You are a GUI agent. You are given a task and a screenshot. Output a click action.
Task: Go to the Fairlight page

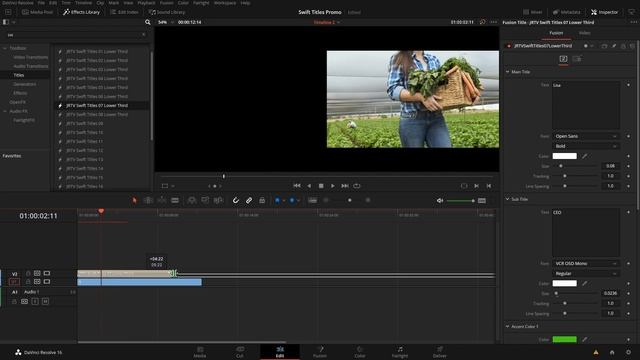pyautogui.click(x=400, y=352)
